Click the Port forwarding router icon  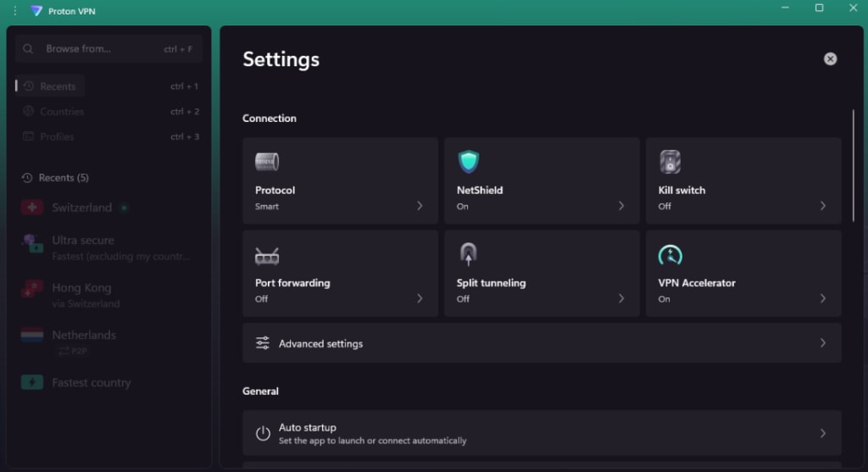(x=267, y=256)
